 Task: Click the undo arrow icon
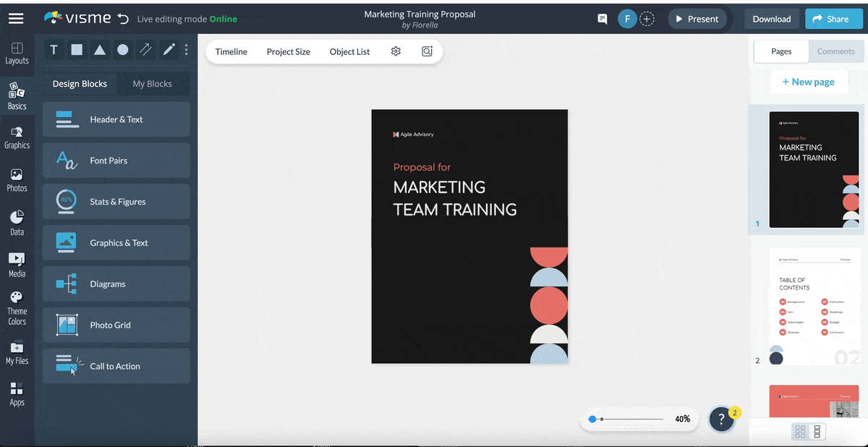pos(123,19)
